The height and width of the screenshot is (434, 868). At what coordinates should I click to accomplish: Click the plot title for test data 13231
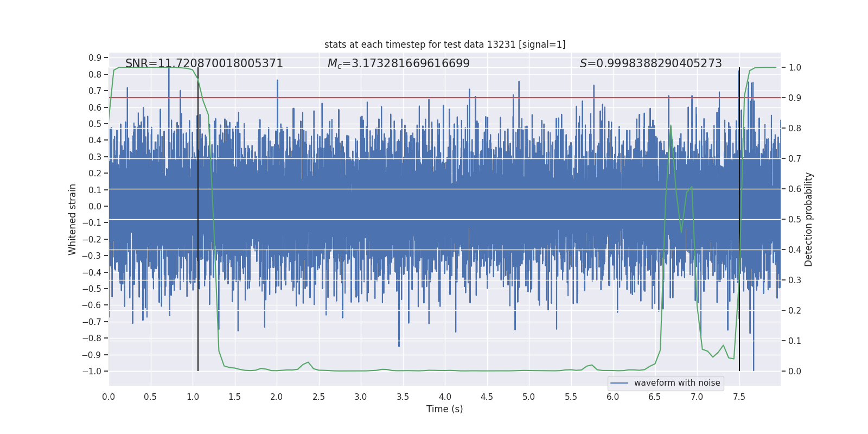[x=445, y=44]
